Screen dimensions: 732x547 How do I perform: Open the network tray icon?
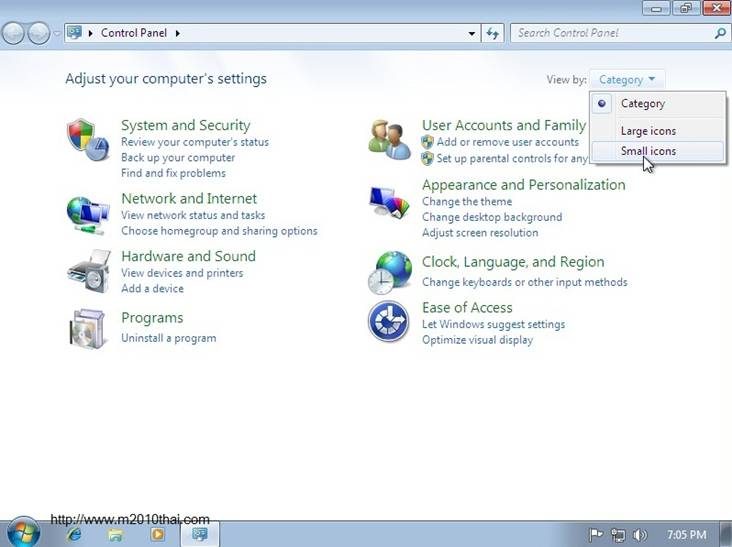[618, 535]
